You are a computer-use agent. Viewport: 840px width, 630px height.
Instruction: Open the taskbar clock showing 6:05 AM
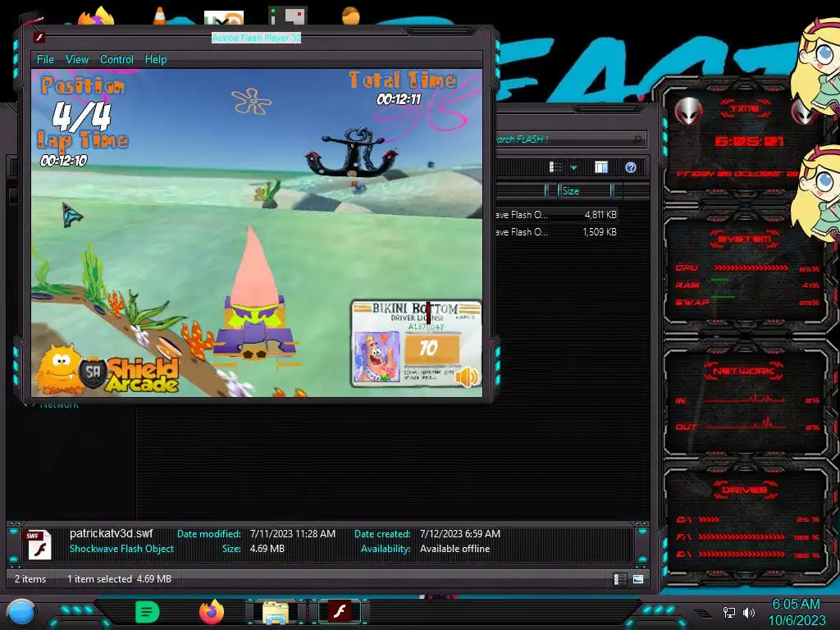(x=797, y=612)
